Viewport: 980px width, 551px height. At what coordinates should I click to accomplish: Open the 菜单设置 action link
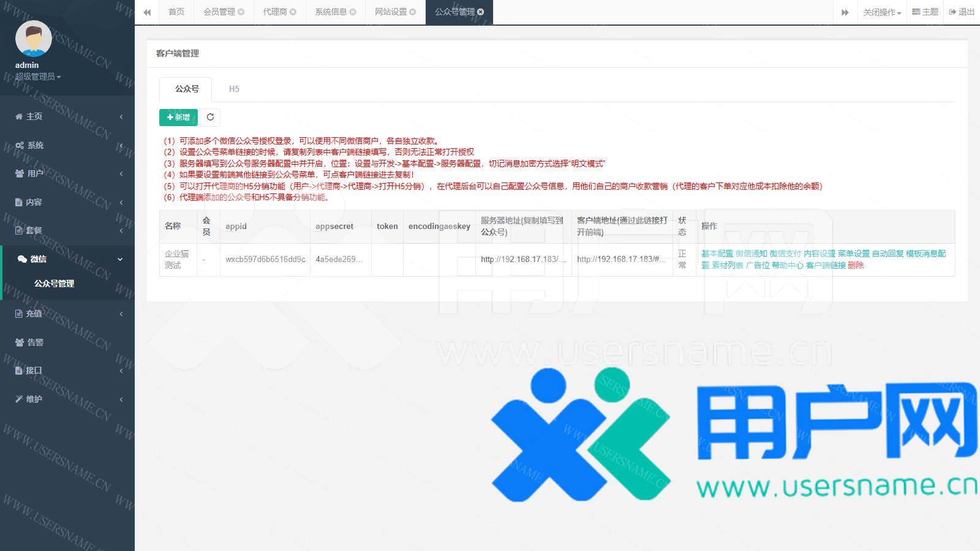[853, 253]
